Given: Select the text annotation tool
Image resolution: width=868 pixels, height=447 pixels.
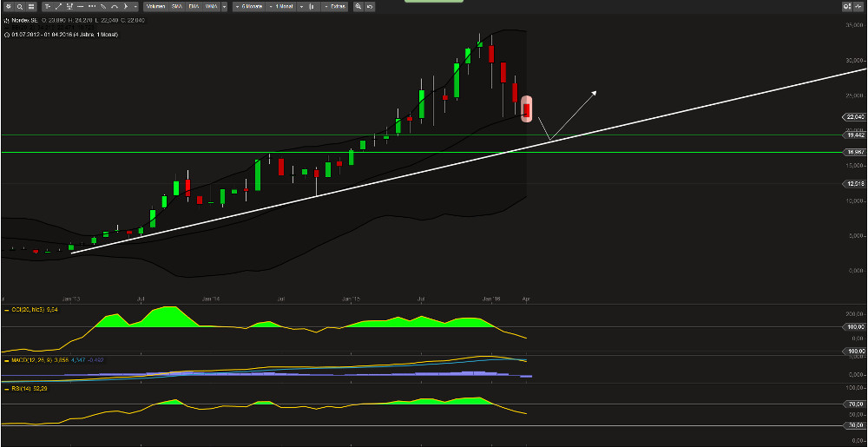Looking at the screenshot, I should pos(47,7).
